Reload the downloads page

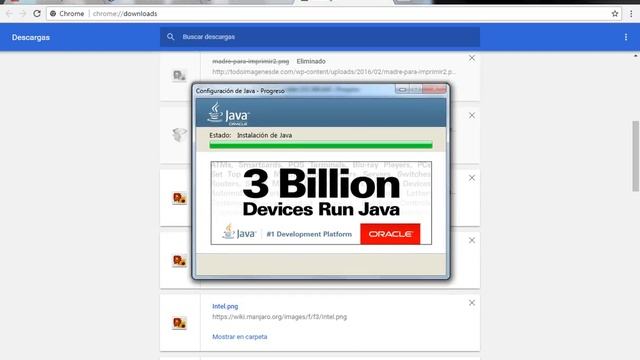pos(37,13)
